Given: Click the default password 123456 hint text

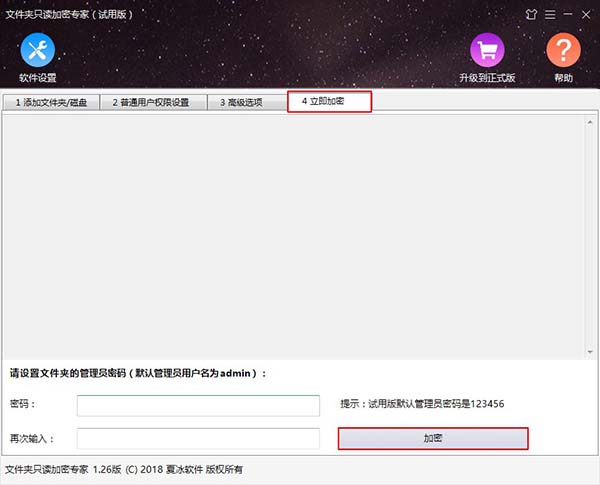Looking at the screenshot, I should (x=421, y=404).
